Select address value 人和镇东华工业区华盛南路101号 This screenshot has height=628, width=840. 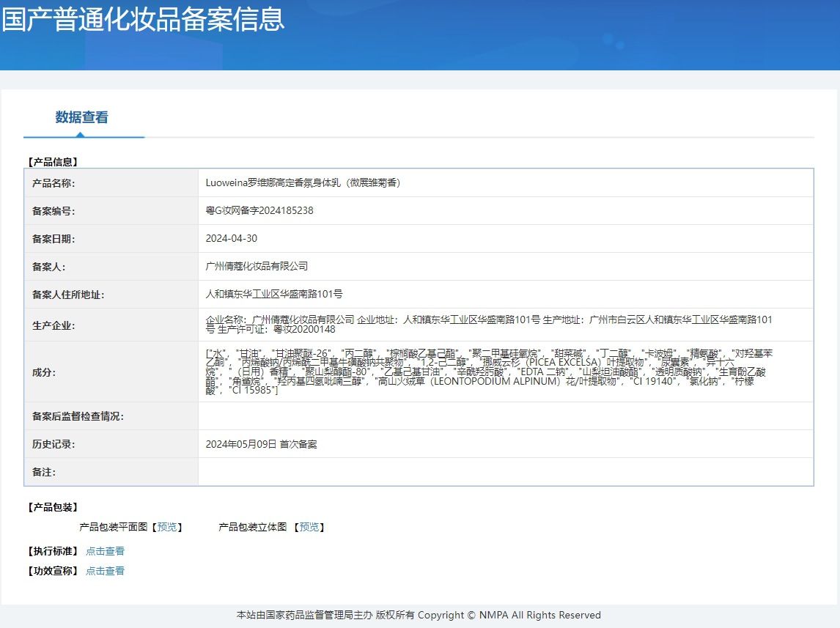tap(274, 294)
